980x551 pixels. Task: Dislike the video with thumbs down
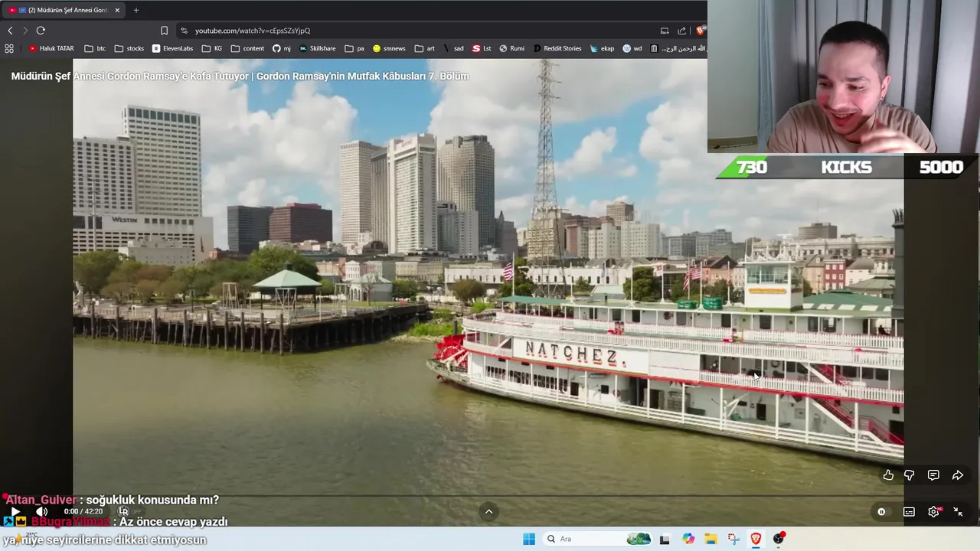click(x=909, y=475)
